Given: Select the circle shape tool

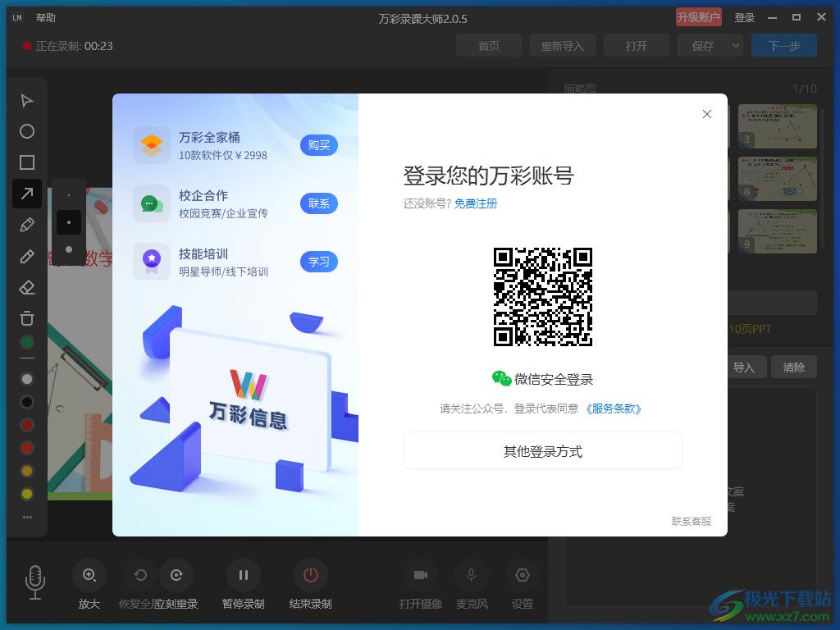Looking at the screenshot, I should tap(27, 131).
